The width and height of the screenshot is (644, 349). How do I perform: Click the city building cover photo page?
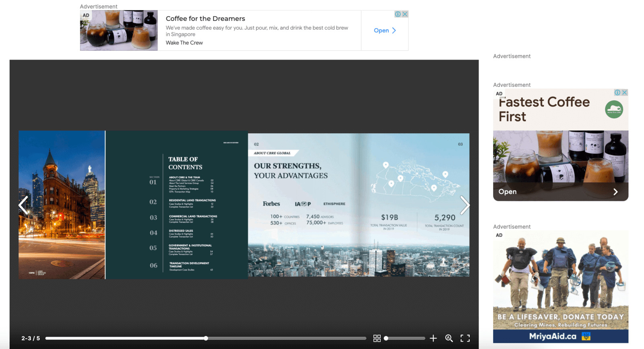[62, 204]
